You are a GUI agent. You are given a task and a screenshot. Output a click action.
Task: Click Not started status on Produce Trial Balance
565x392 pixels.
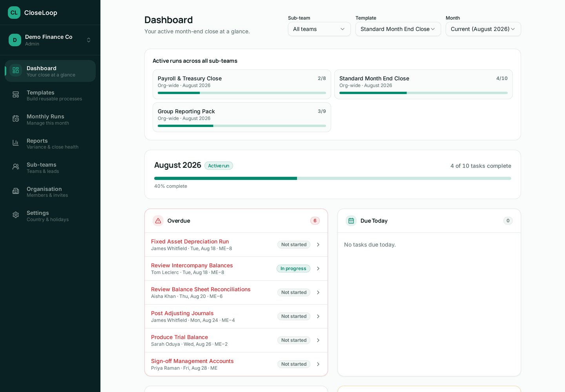(294, 340)
